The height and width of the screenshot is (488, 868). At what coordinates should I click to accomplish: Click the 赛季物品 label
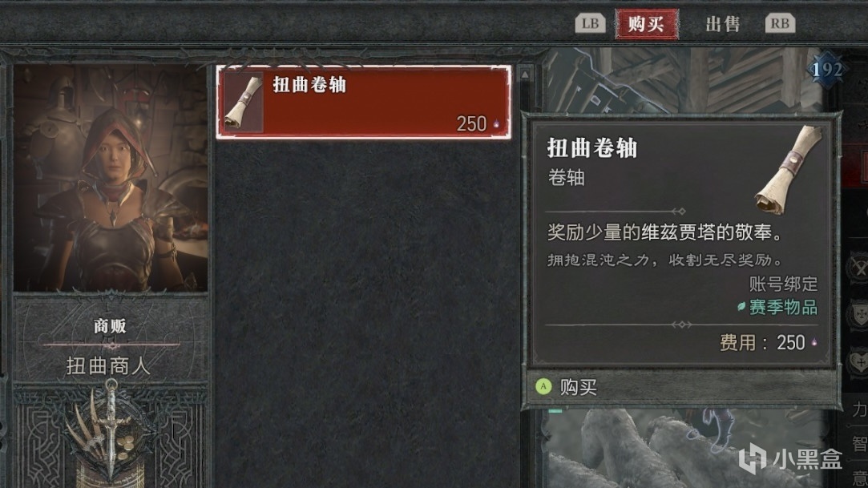coord(783,307)
